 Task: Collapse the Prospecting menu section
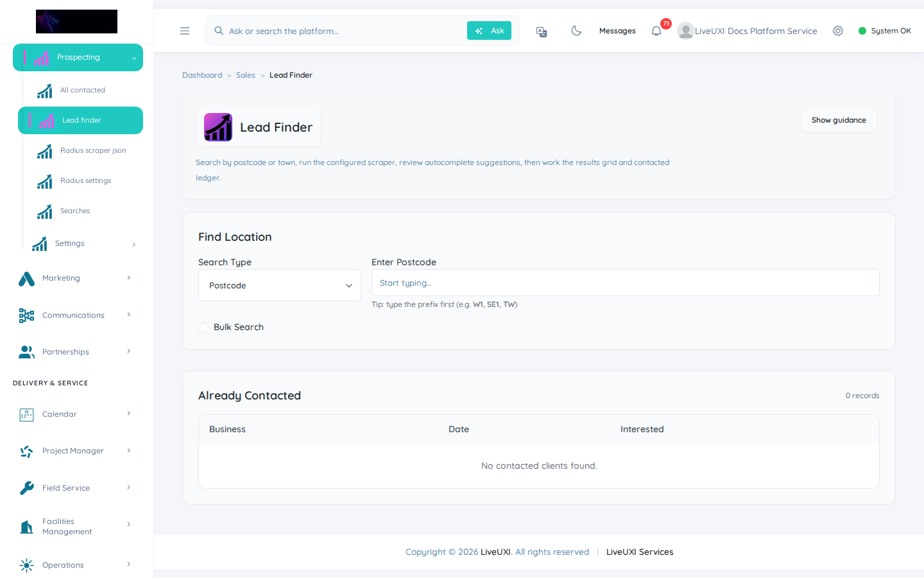78,57
